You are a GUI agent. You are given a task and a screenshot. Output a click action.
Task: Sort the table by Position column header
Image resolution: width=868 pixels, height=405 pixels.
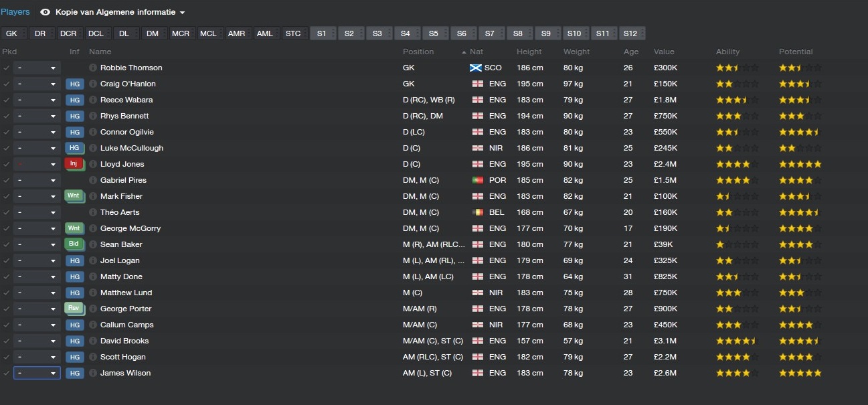(x=418, y=52)
